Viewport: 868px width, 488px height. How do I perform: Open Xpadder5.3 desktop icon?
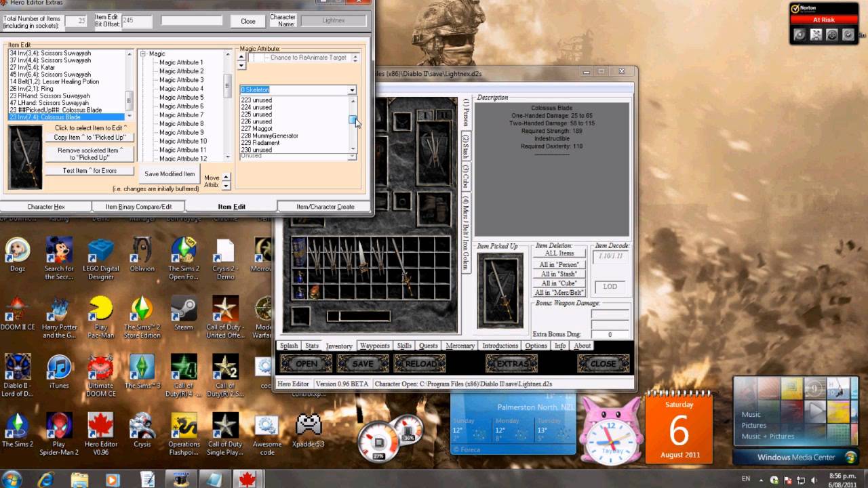[309, 430]
